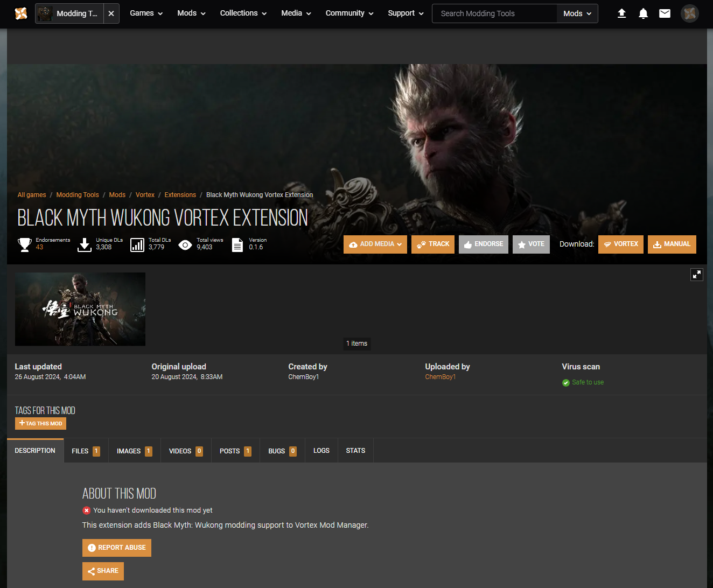
Task: Click the Report Abuse button
Action: 117,548
